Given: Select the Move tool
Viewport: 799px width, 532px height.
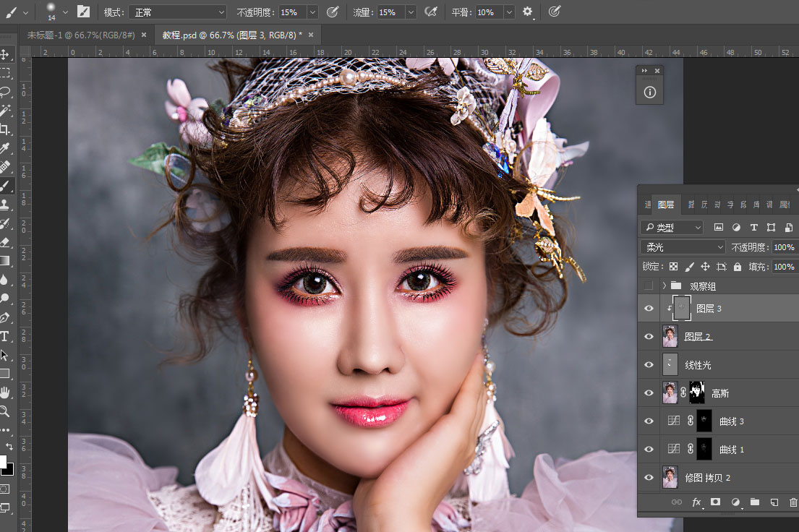Looking at the screenshot, I should click(x=5, y=54).
